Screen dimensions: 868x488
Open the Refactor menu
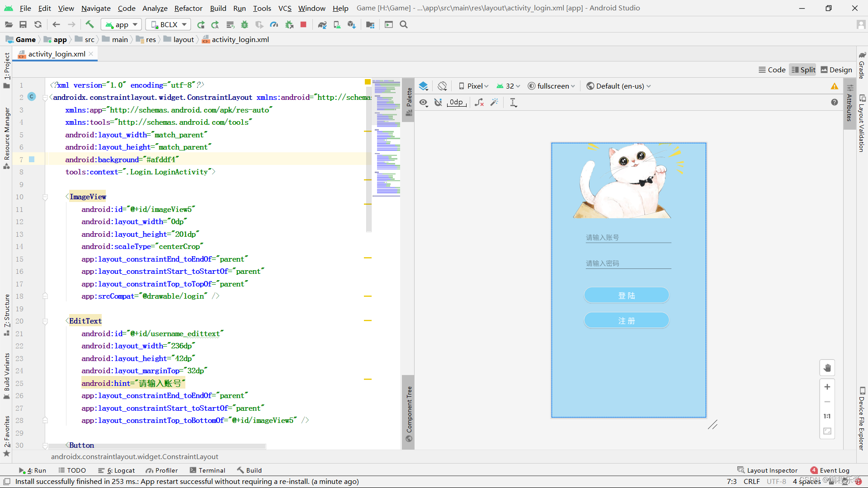[x=188, y=8]
